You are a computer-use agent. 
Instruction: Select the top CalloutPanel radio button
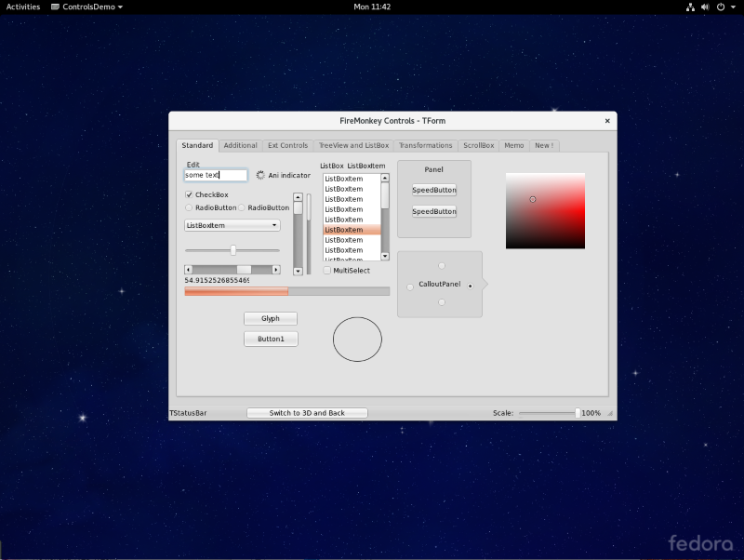442,266
